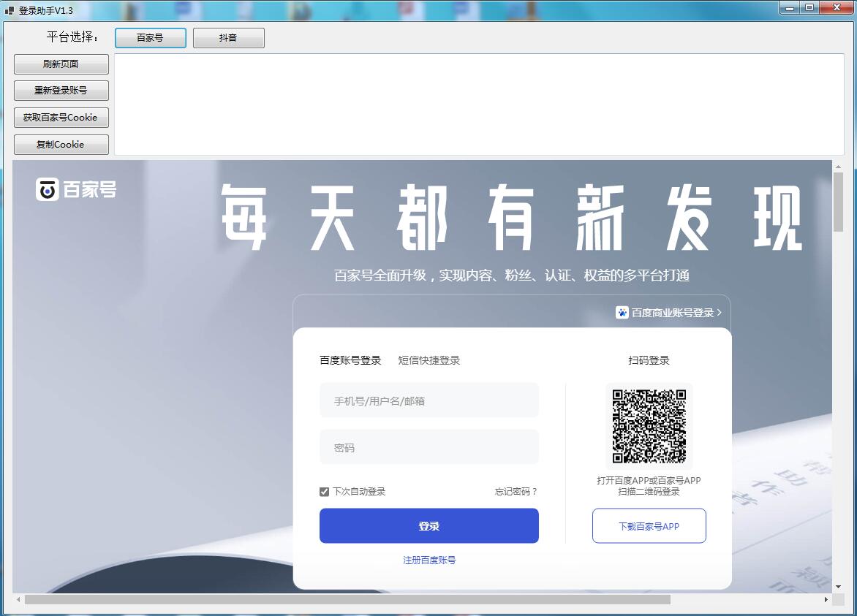
Task: Click the vertical scrollbar thumb
Action: tap(839, 202)
